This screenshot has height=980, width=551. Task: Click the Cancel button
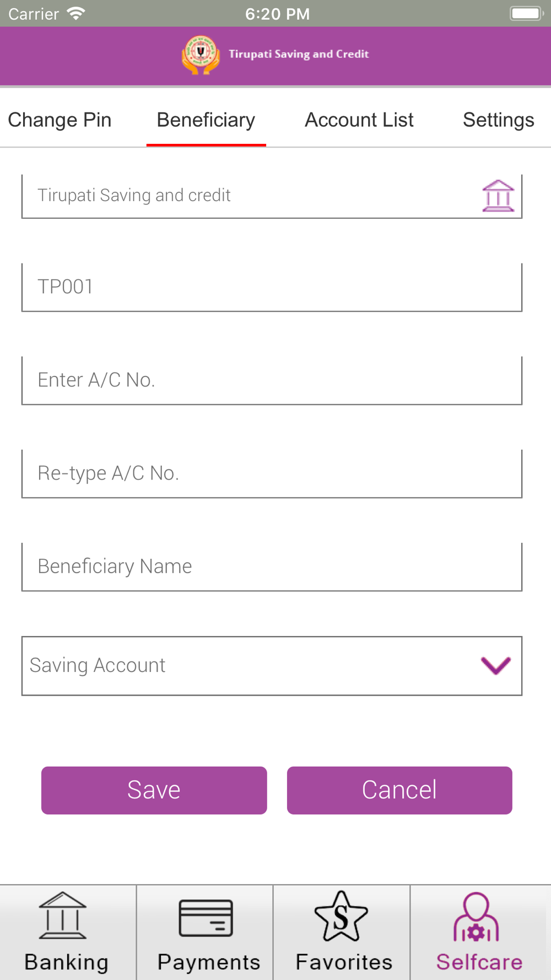pyautogui.click(x=399, y=790)
